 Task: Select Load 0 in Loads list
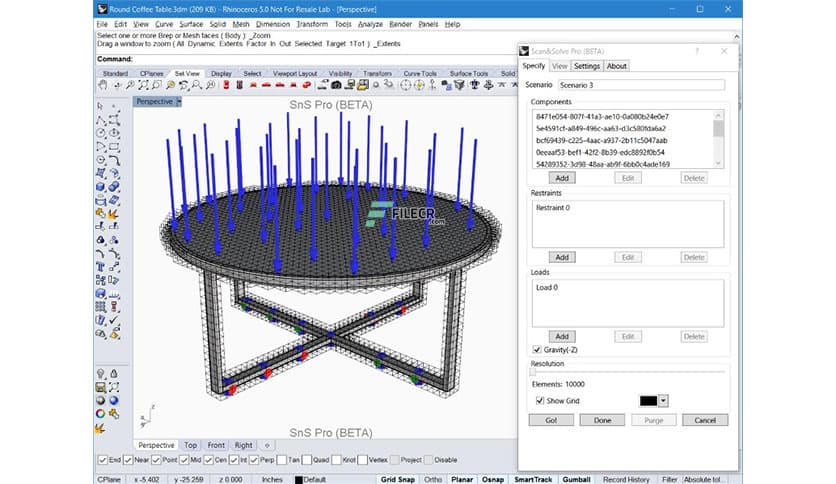pyautogui.click(x=547, y=287)
